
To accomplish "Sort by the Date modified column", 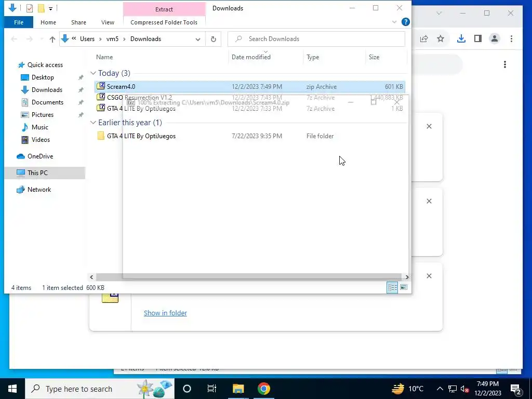I will (251, 57).
